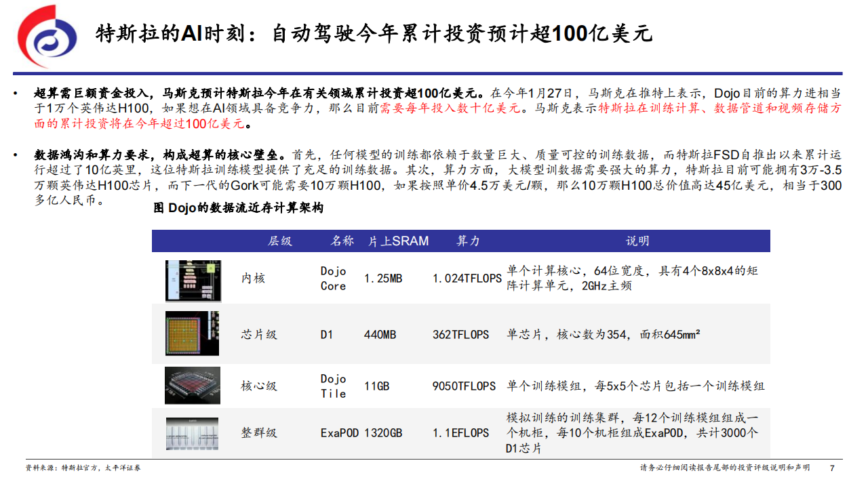Image resolution: width=868 pixels, height=488 pixels.
Task: Click the page number 7
Action: (x=833, y=468)
